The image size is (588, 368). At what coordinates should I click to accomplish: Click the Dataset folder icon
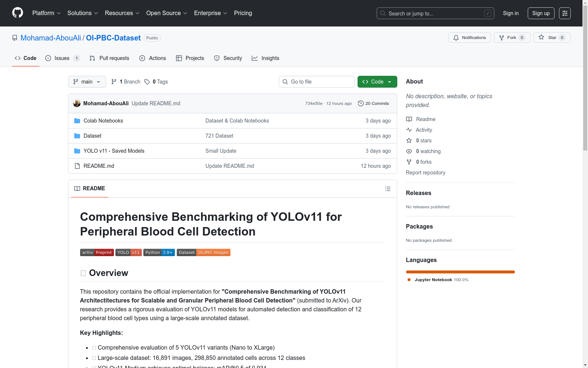pos(77,136)
